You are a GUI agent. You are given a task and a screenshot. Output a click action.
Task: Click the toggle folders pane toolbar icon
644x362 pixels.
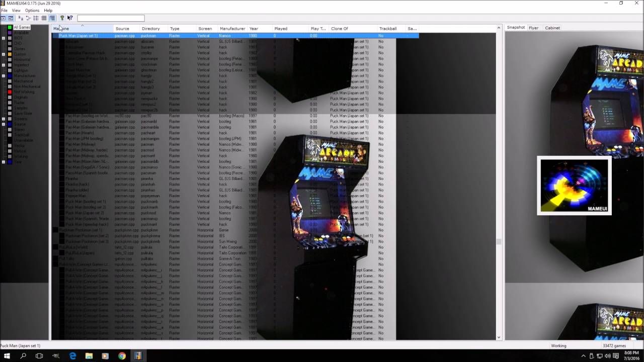coord(4,18)
